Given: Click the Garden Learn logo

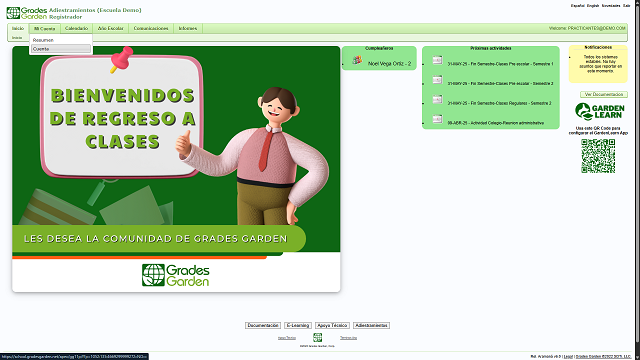Looking at the screenshot, I should click(600, 111).
